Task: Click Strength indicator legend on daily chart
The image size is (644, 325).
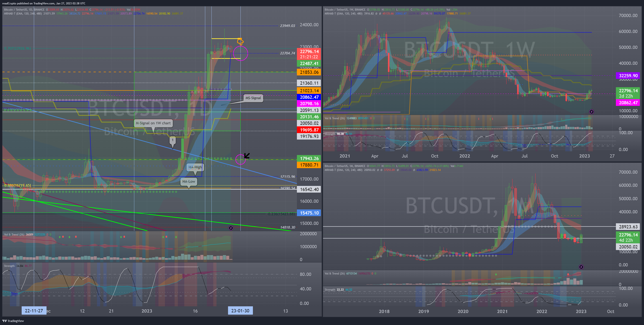Action: point(9,266)
